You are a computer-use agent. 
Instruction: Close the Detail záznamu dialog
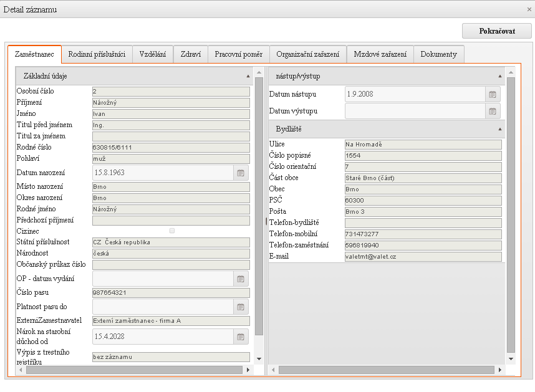point(529,9)
